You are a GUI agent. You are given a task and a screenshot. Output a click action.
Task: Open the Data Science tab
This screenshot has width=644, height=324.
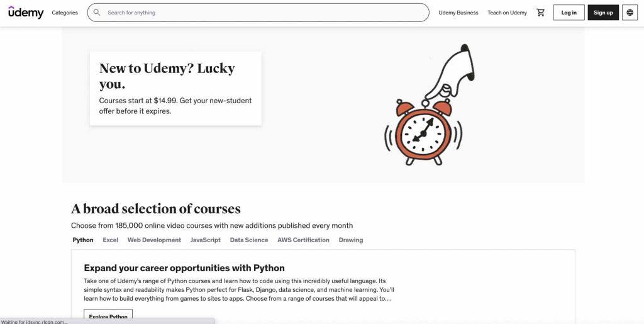coord(249,240)
